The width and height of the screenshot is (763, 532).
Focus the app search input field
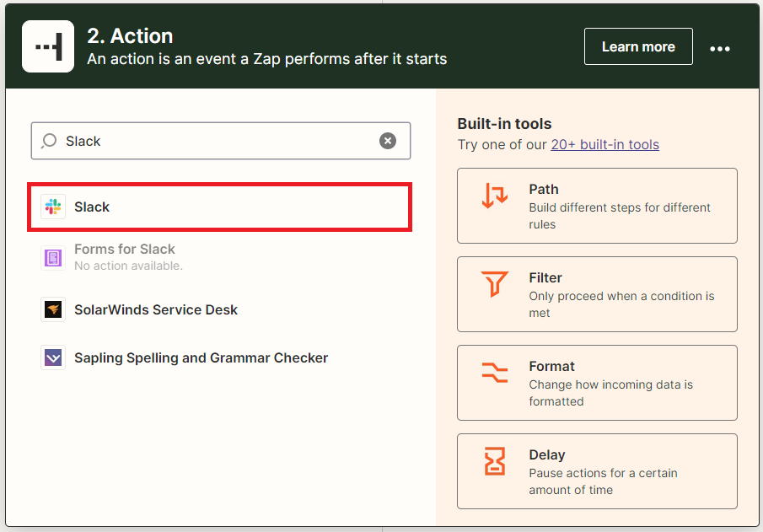coord(221,141)
